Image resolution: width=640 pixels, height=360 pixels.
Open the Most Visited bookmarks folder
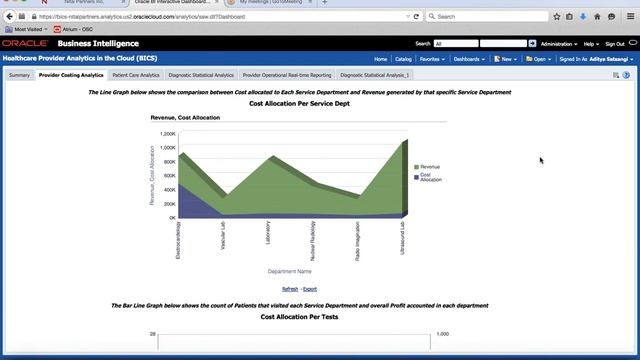[x=27, y=29]
